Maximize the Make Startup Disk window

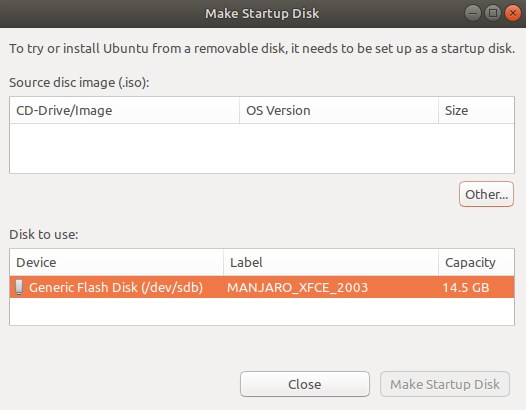click(493, 13)
